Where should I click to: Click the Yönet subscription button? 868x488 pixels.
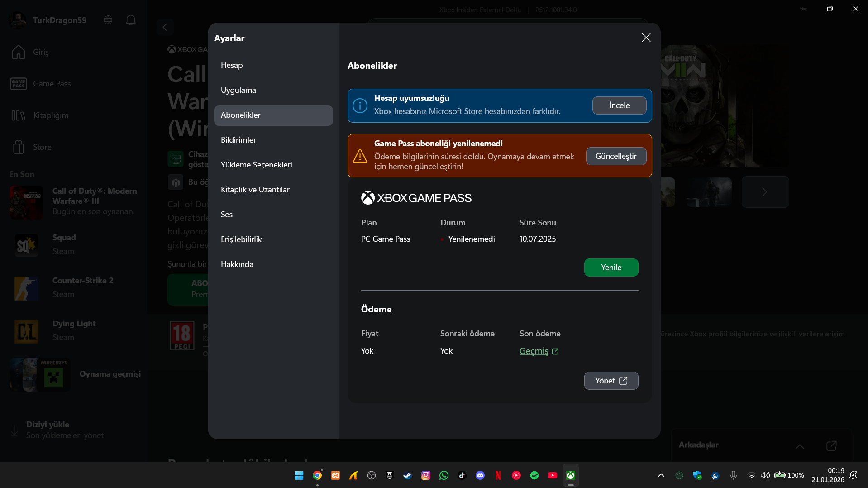pos(611,381)
